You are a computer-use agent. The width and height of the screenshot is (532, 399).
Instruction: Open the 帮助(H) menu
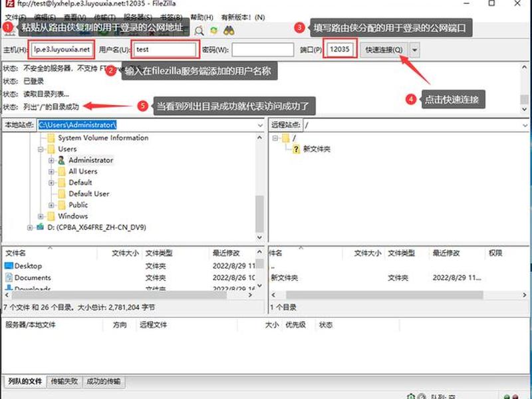coord(201,17)
